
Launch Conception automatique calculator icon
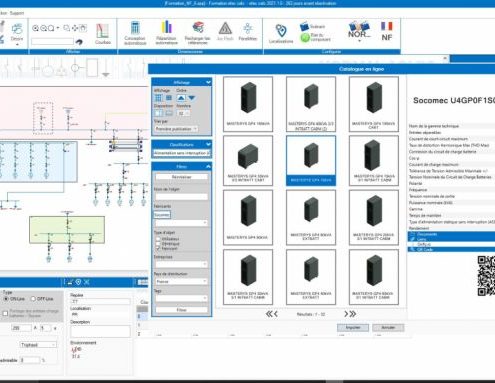135,33
